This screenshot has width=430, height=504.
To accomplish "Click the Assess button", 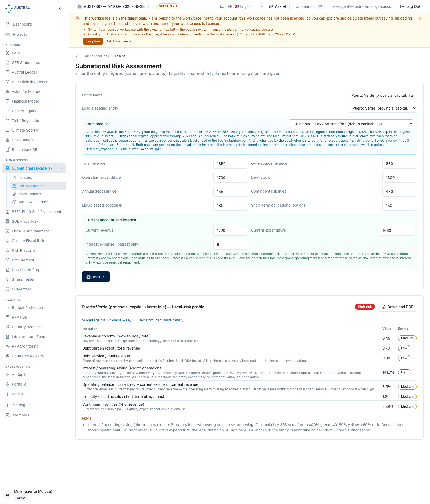I will pyautogui.click(x=96, y=277).
